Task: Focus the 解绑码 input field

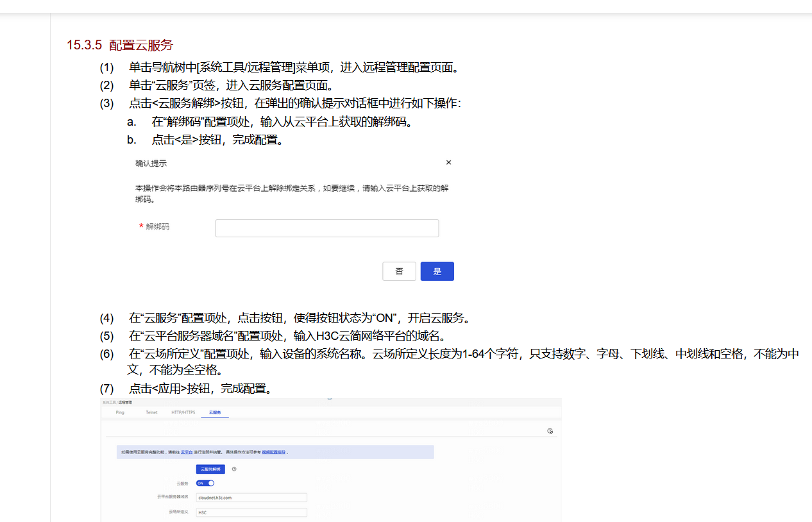Action: pyautogui.click(x=327, y=228)
